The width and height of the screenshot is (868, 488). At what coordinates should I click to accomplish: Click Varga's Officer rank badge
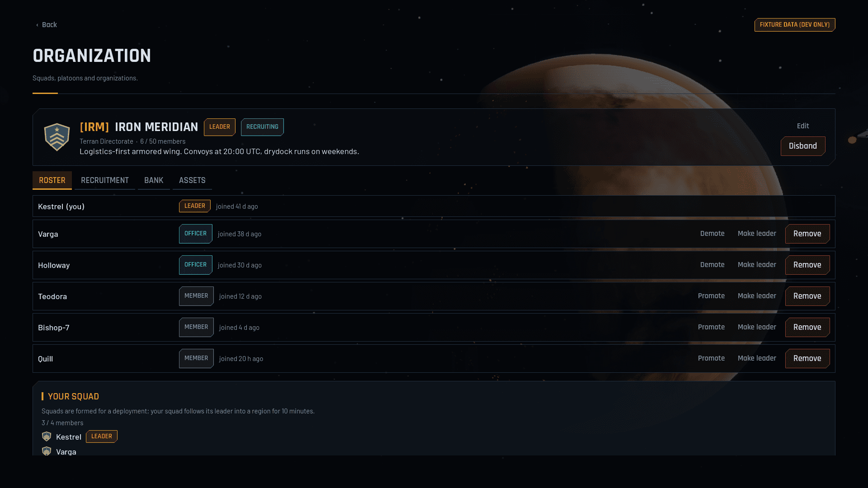(x=196, y=234)
